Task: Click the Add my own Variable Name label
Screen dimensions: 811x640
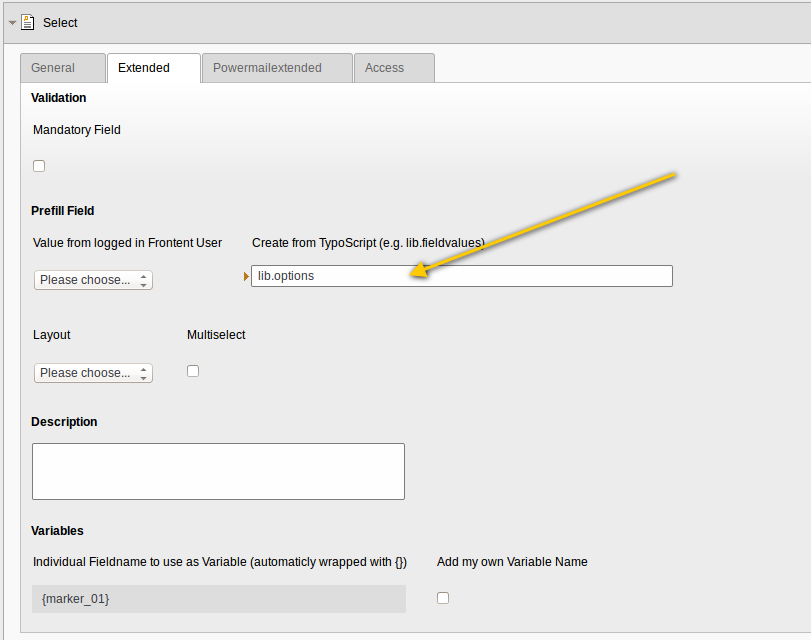Action: [x=512, y=562]
